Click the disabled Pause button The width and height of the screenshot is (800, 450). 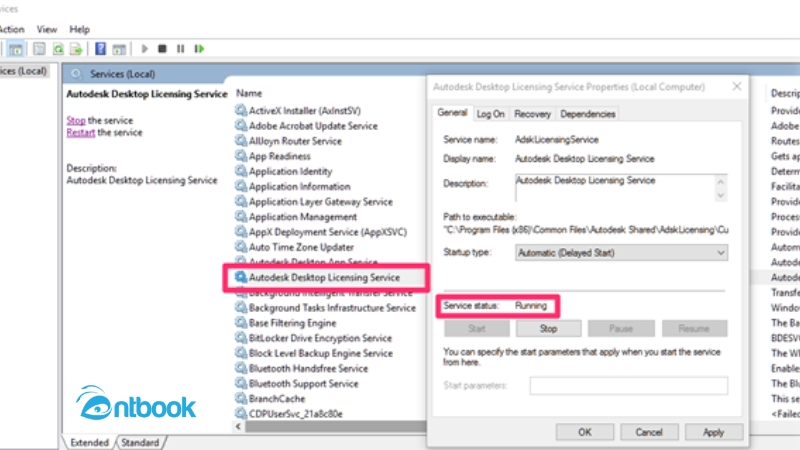pyautogui.click(x=621, y=329)
